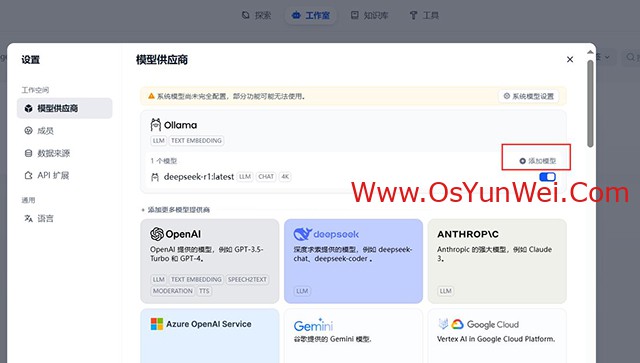This screenshot has height=363, width=640.
Task: Open the 探索 (Explore) tab
Action: 256,16
